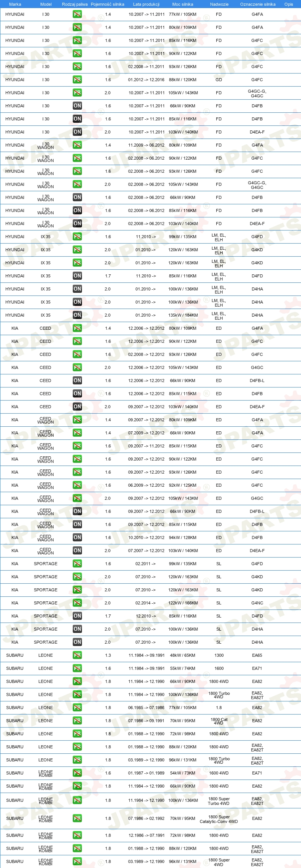Click the GD body type cell
Image resolution: width=301 pixels, height=868 pixels.
[x=219, y=80]
